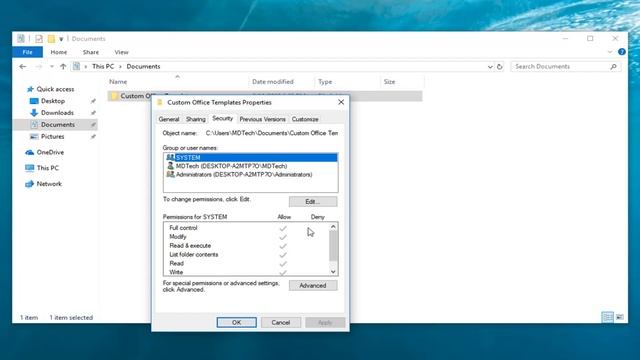
Task: Open Network in navigation pane
Action: (x=49, y=184)
